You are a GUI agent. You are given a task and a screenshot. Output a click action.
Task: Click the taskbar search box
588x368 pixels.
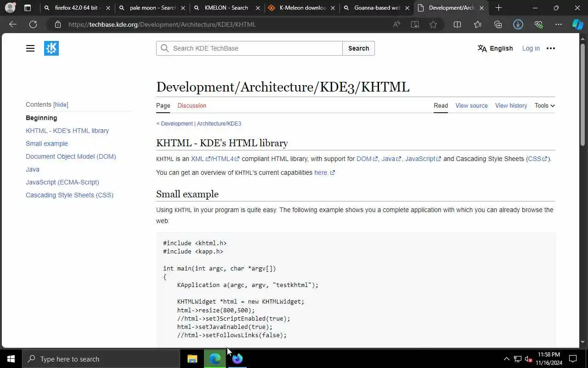[x=101, y=359]
